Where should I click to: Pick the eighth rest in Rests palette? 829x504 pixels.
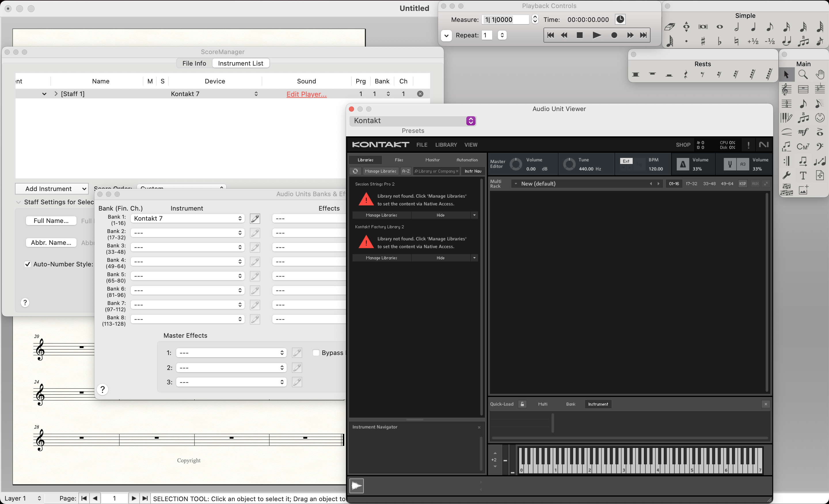tap(703, 75)
